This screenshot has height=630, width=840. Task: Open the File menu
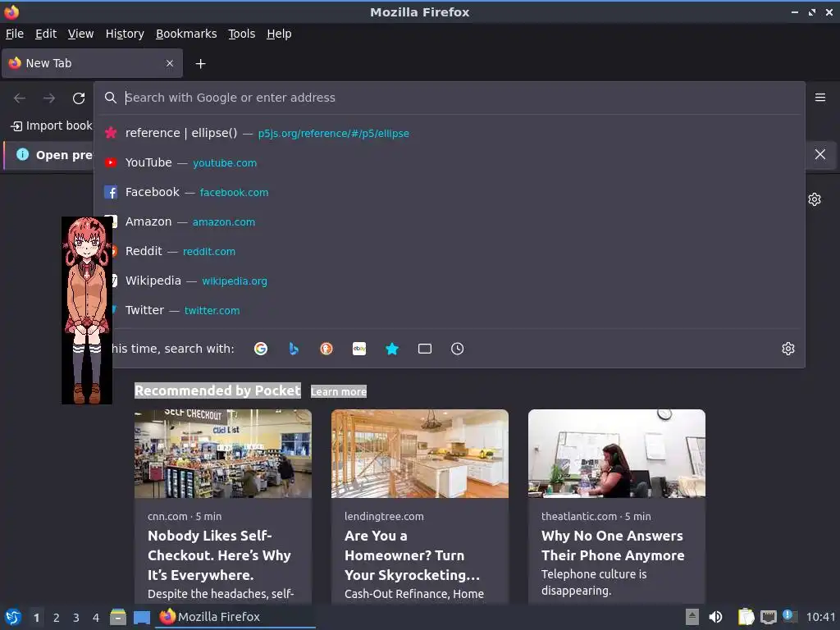click(x=15, y=34)
